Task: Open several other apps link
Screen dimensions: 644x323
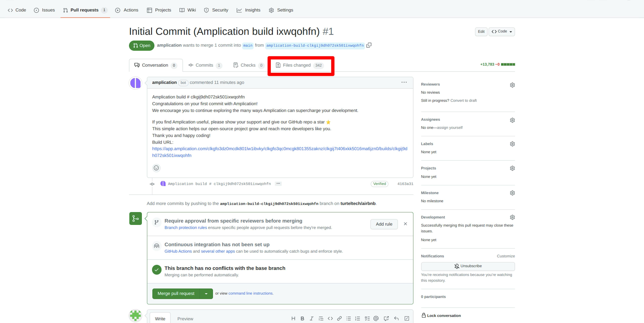Action: [x=218, y=251]
